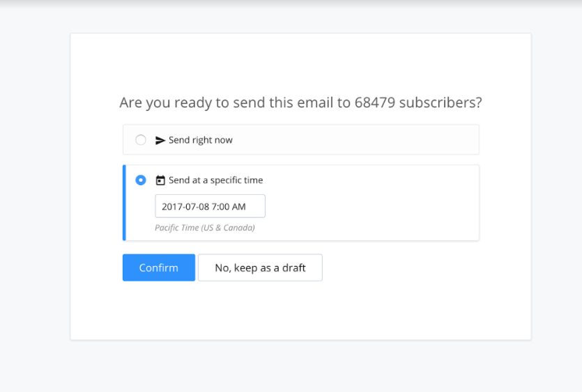
Task: Select the 'Send at a specific time' radio
Action: tap(141, 180)
